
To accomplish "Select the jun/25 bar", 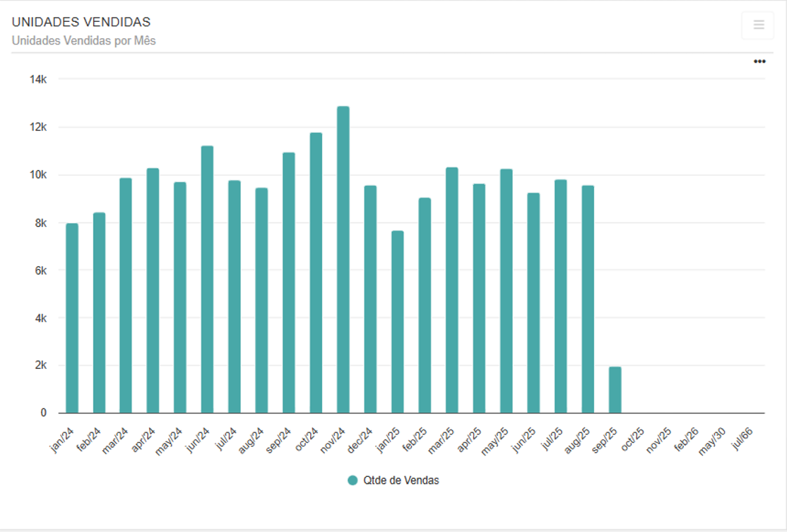I will 533,303.
